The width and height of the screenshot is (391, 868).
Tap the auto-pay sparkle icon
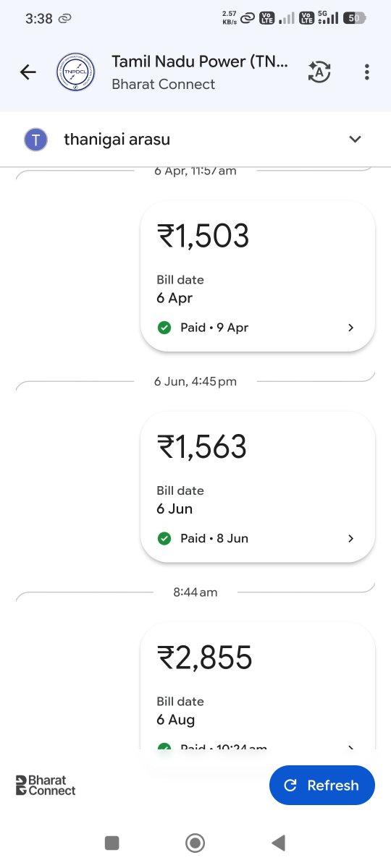click(x=319, y=72)
